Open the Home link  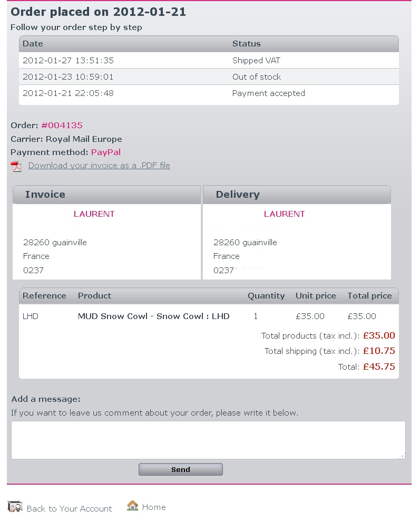154,507
